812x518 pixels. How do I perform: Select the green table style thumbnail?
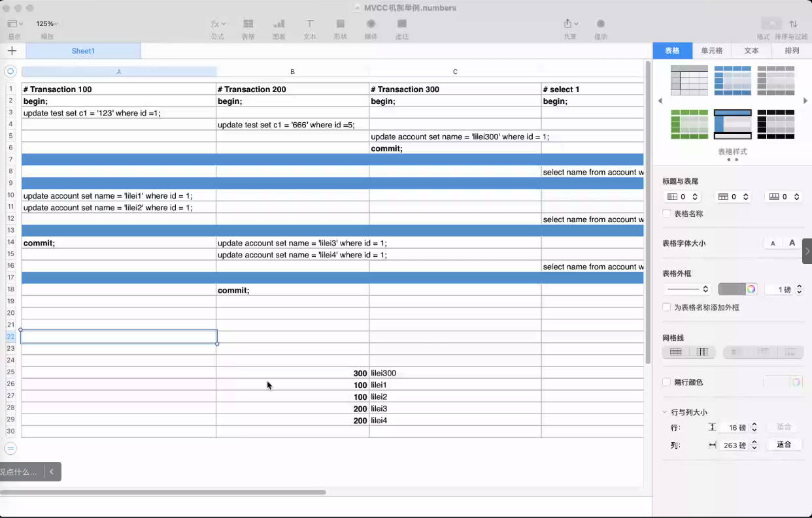point(689,124)
